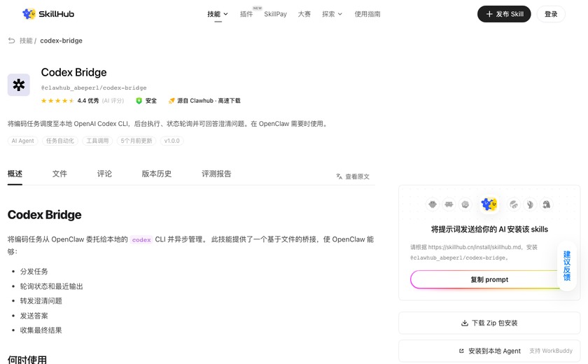Click the 4.4 优秀 rating text

pyautogui.click(x=88, y=101)
